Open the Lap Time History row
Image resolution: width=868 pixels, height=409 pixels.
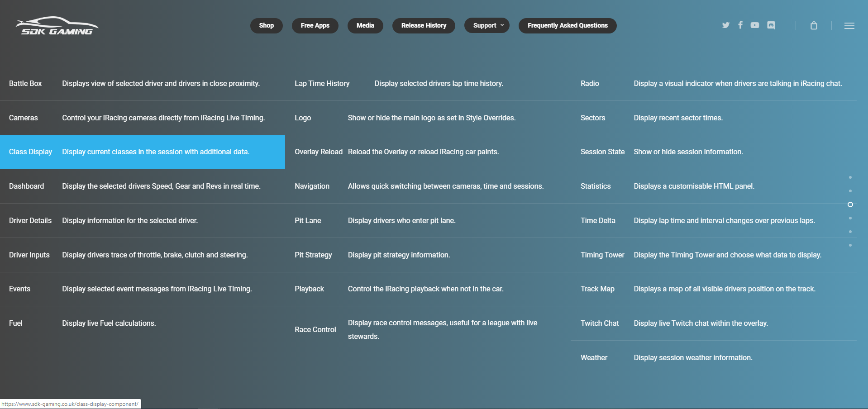pyautogui.click(x=428, y=84)
